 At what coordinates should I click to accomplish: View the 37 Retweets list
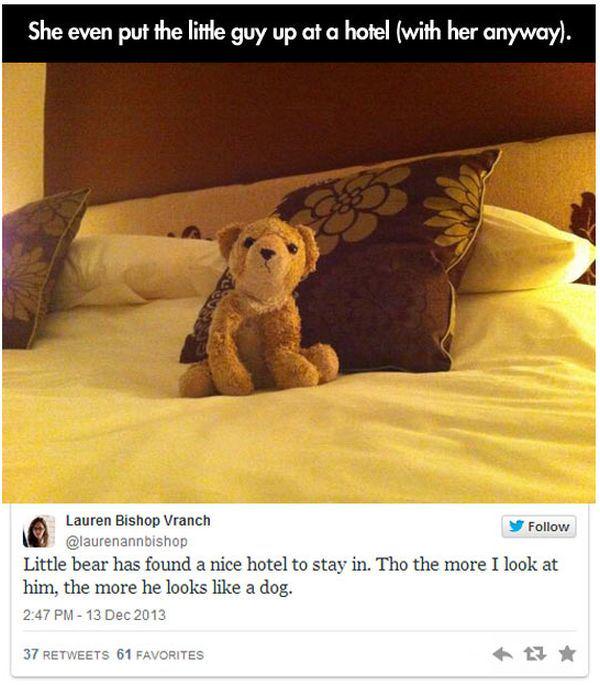pyautogui.click(x=66, y=654)
